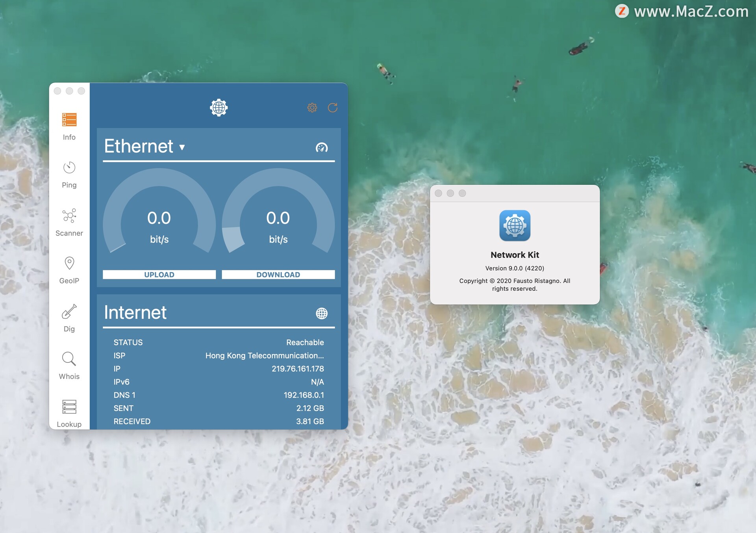
Task: Click the download speed gauge
Action: (x=278, y=217)
